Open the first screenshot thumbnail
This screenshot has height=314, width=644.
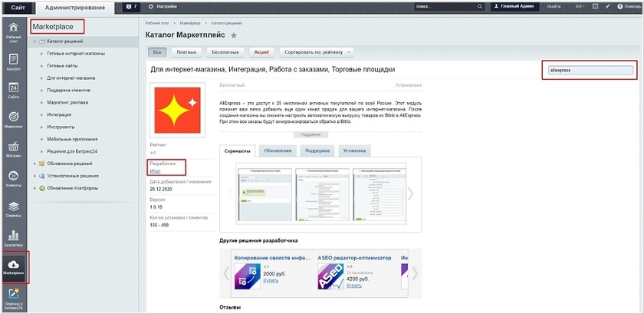pyautogui.click(x=265, y=195)
